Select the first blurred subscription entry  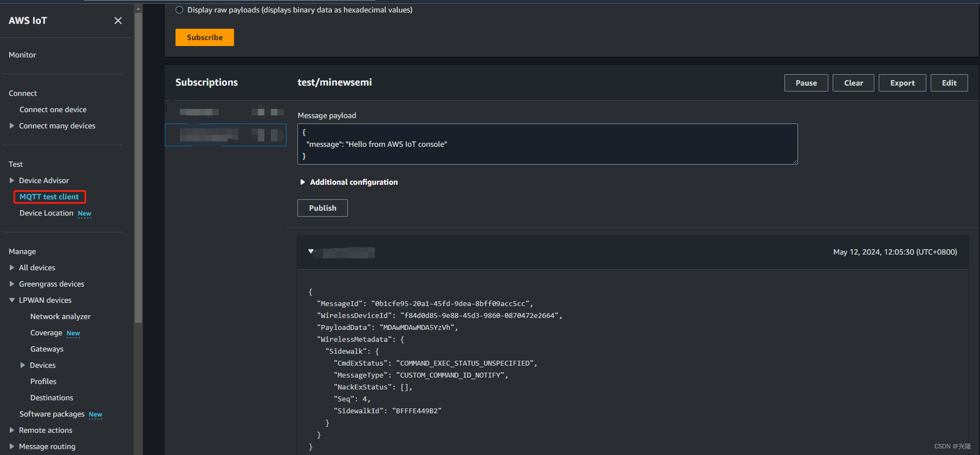[x=225, y=112]
